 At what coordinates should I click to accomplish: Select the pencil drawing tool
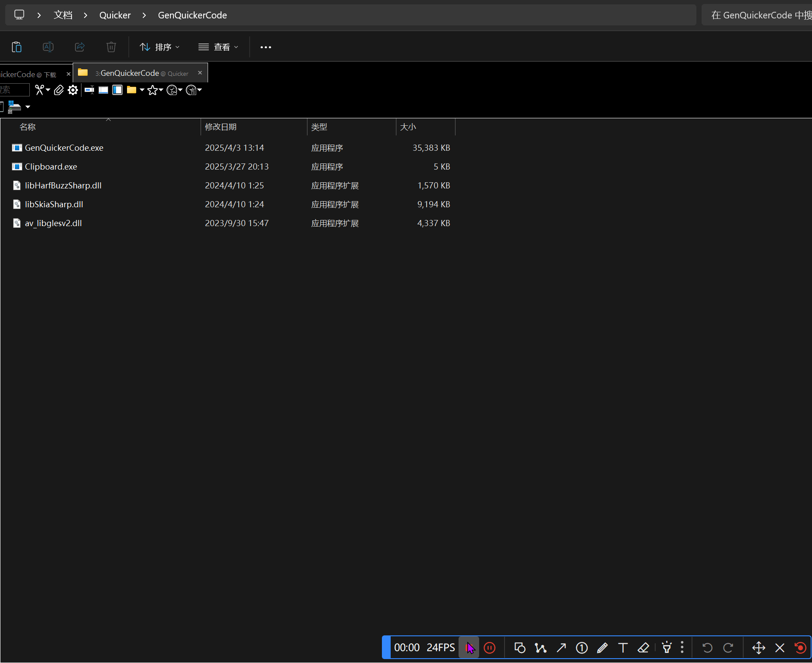coord(602,648)
